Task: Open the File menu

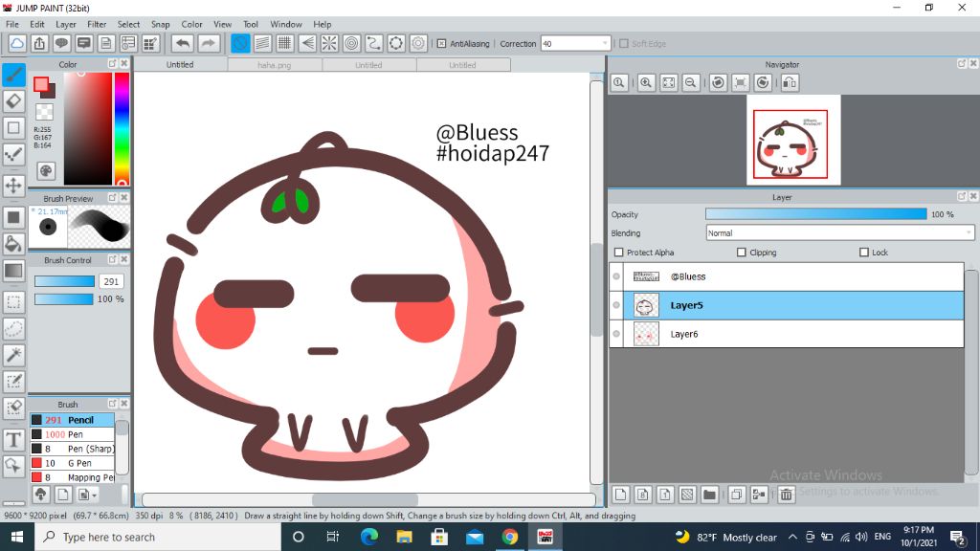Action: coord(11,24)
